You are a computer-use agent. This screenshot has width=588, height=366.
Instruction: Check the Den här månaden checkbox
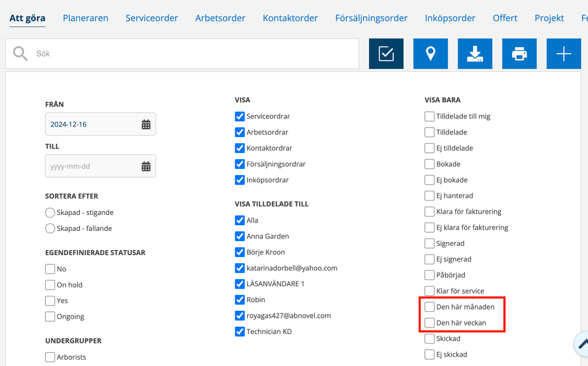click(430, 307)
